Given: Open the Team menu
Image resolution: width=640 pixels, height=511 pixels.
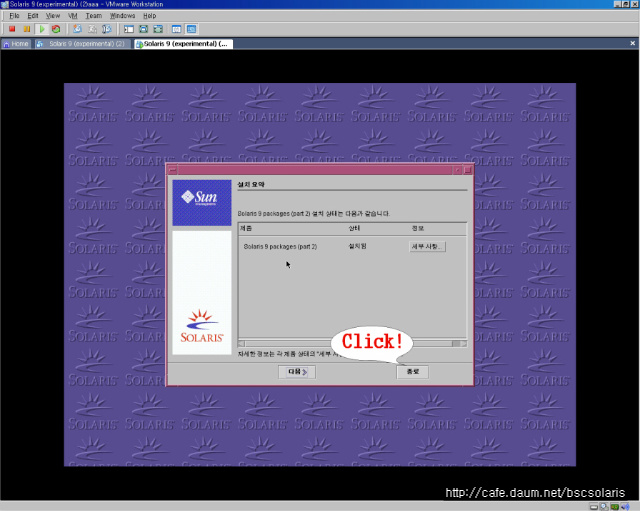Looking at the screenshot, I should (93, 16).
